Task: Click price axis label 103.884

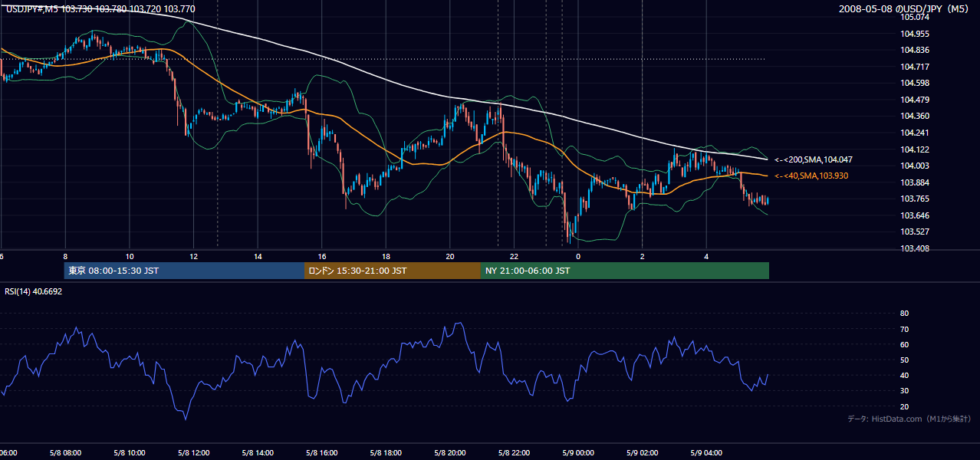Action: (914, 182)
